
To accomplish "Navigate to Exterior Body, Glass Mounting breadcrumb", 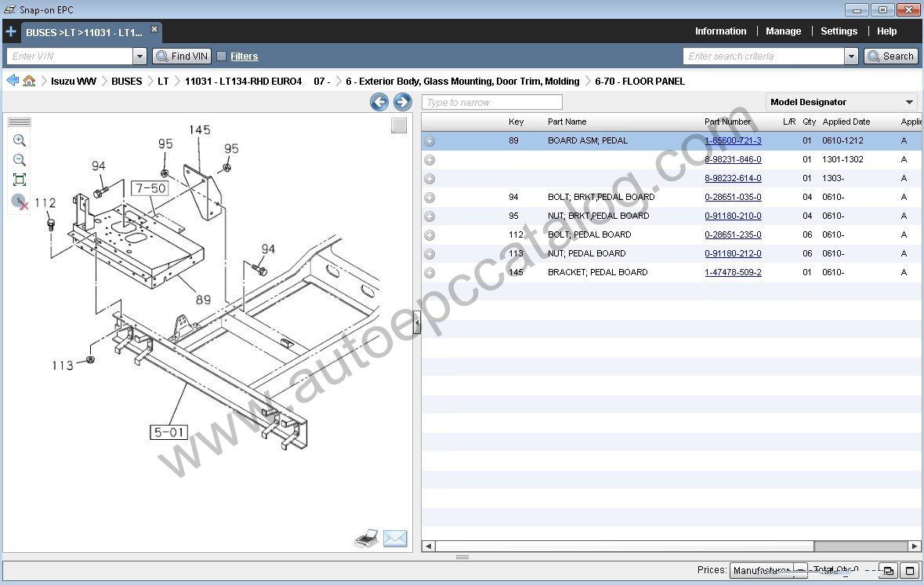I will click(462, 81).
